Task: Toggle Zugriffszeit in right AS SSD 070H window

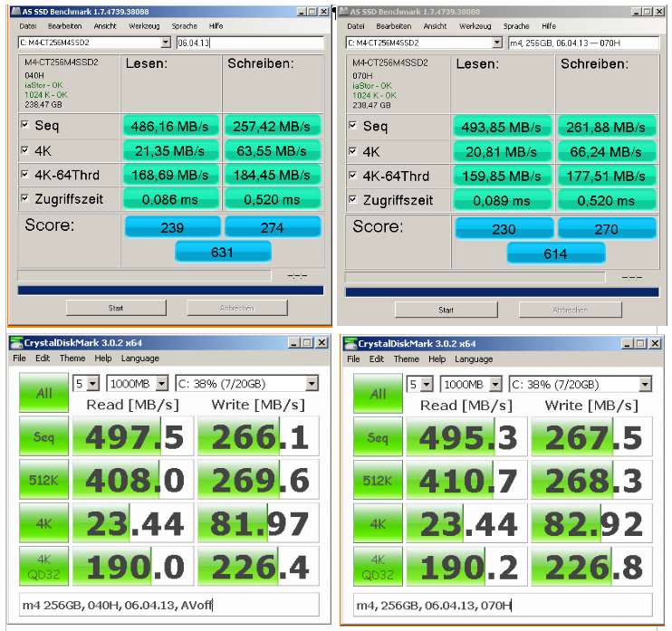Action: point(352,199)
